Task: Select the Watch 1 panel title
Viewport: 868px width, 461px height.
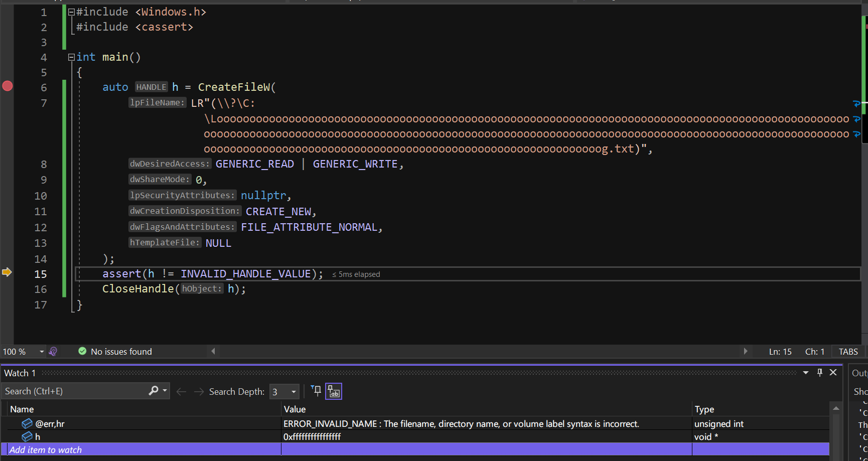Action: tap(20, 373)
